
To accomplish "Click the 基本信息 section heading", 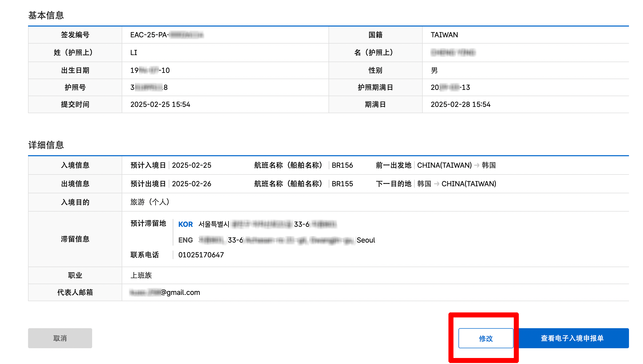I will point(46,15).
